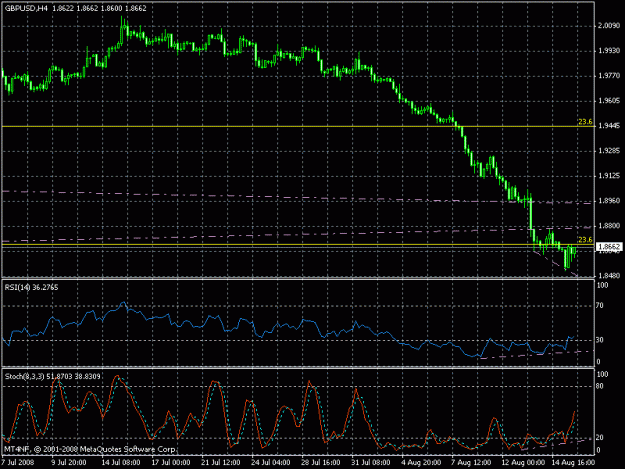The height and width of the screenshot is (469, 625).
Task: Click the 1.9605 price axis label
Action: click(609, 101)
